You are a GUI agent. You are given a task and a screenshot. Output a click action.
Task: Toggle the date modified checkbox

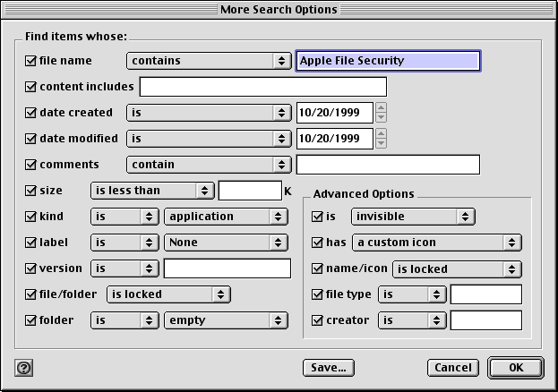[x=30, y=139]
